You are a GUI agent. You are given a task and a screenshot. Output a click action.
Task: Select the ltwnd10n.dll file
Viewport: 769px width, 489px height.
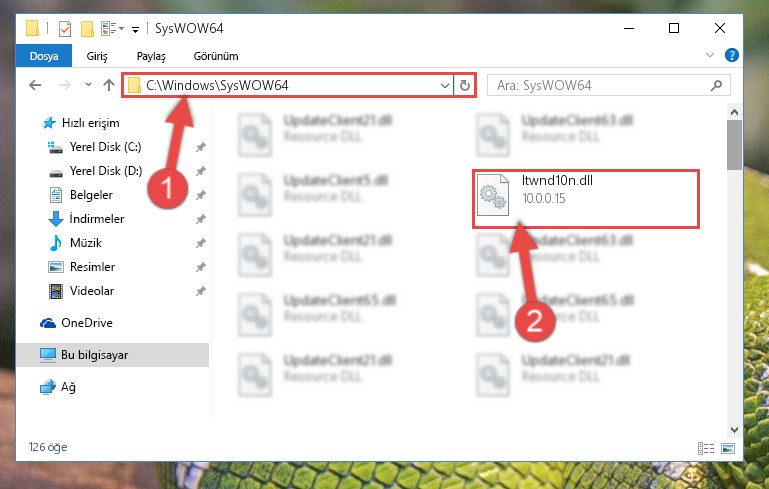tap(586, 199)
